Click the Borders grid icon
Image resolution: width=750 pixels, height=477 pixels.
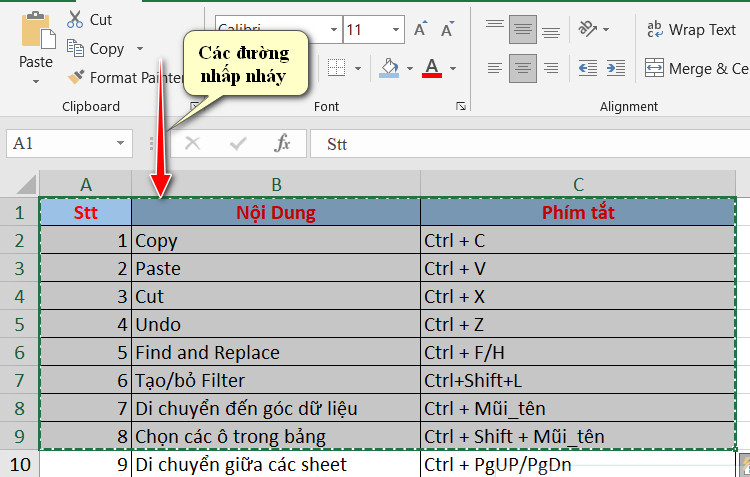336,68
